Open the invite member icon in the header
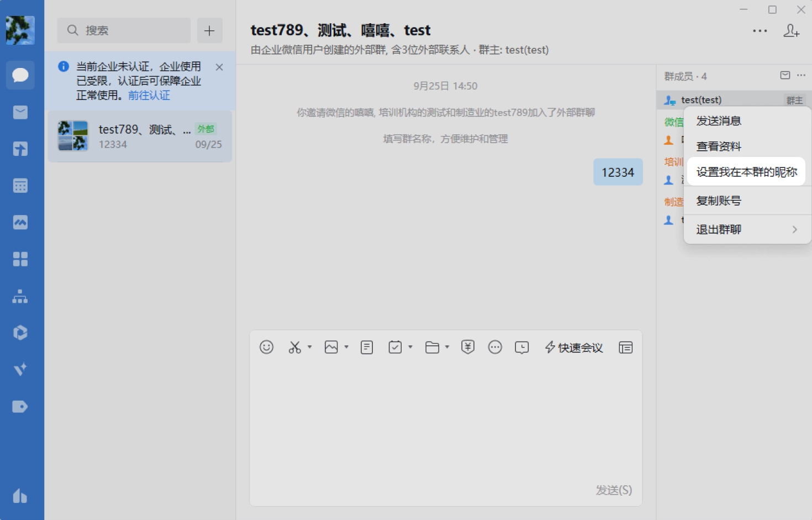 (792, 31)
